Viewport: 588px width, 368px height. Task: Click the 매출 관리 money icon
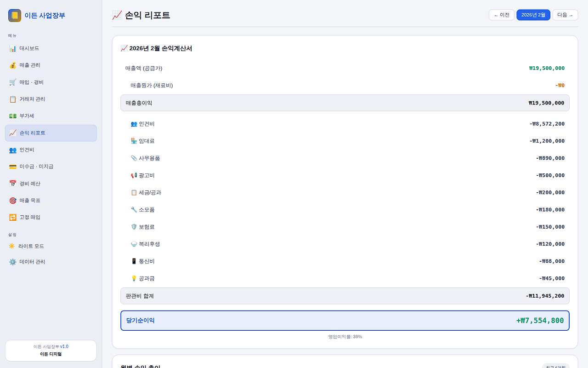13,65
